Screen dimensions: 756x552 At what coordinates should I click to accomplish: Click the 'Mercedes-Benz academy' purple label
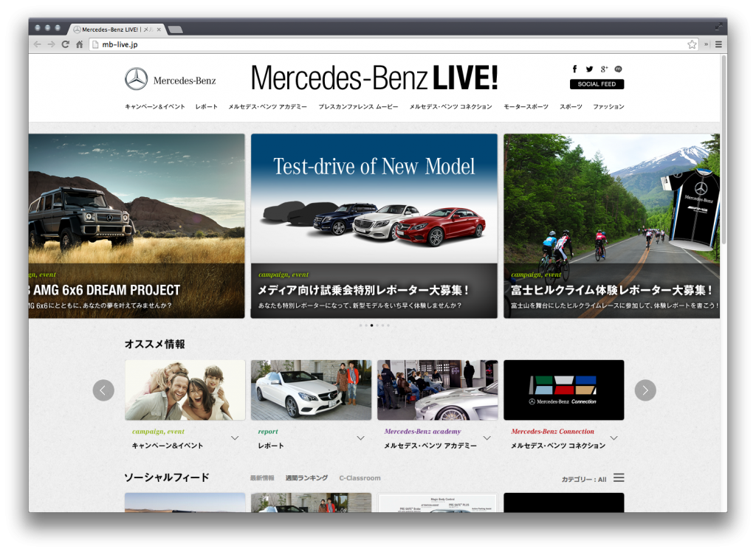(x=423, y=432)
